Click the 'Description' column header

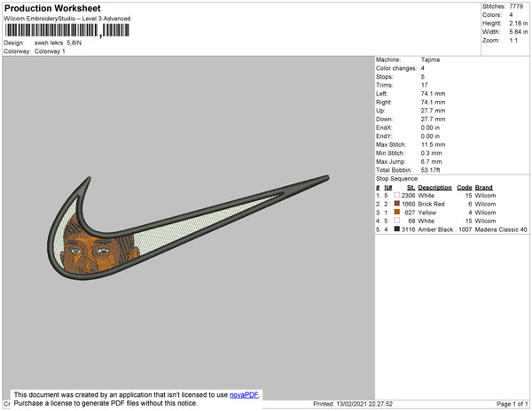tap(434, 188)
